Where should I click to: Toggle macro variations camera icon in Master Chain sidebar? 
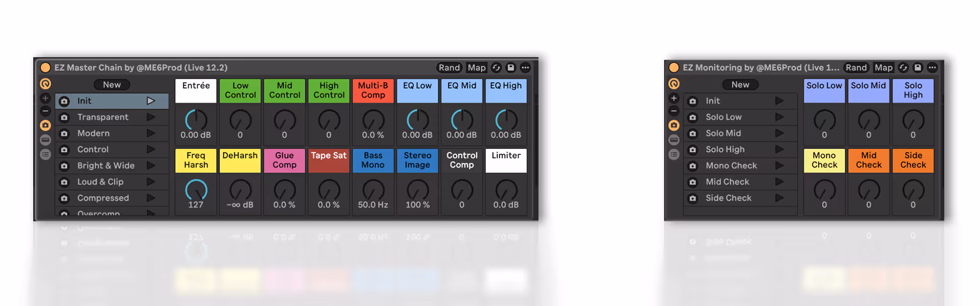point(45,125)
